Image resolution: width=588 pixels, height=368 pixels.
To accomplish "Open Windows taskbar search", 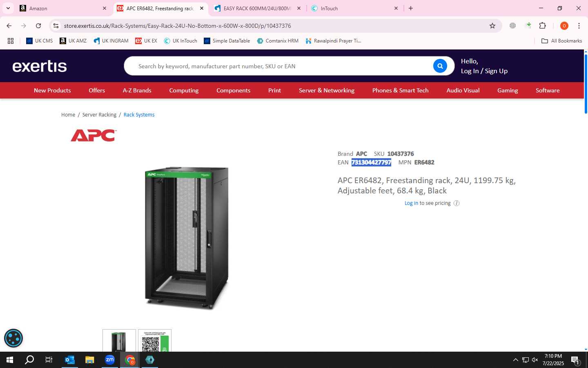I will click(x=29, y=360).
